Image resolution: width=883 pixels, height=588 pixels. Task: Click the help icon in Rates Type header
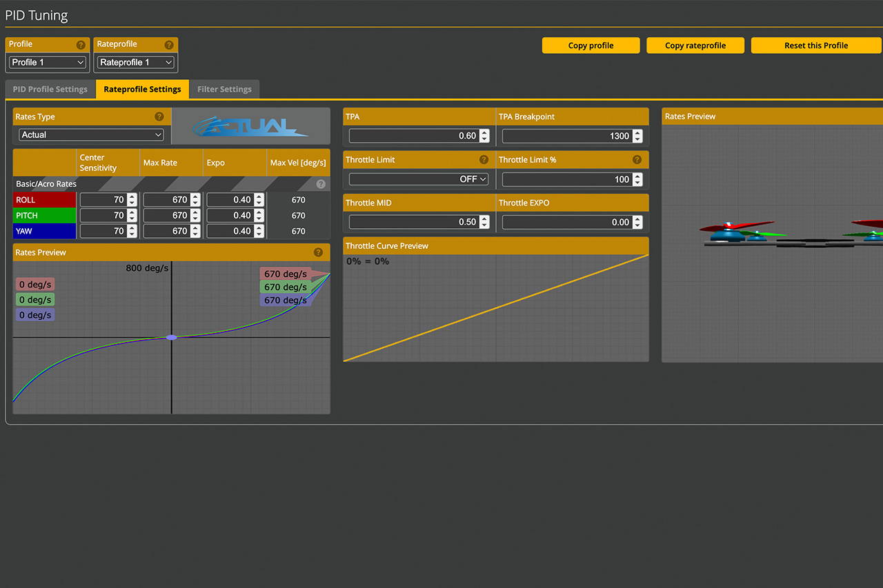159,116
